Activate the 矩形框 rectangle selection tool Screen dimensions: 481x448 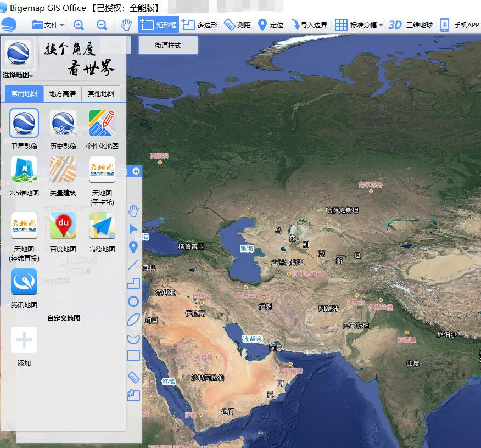[159, 25]
